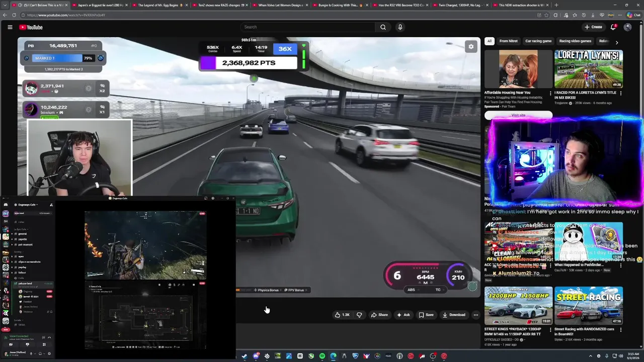This screenshot has height=362, width=644.
Task: Click the YouTube logo
Action: click(31, 27)
